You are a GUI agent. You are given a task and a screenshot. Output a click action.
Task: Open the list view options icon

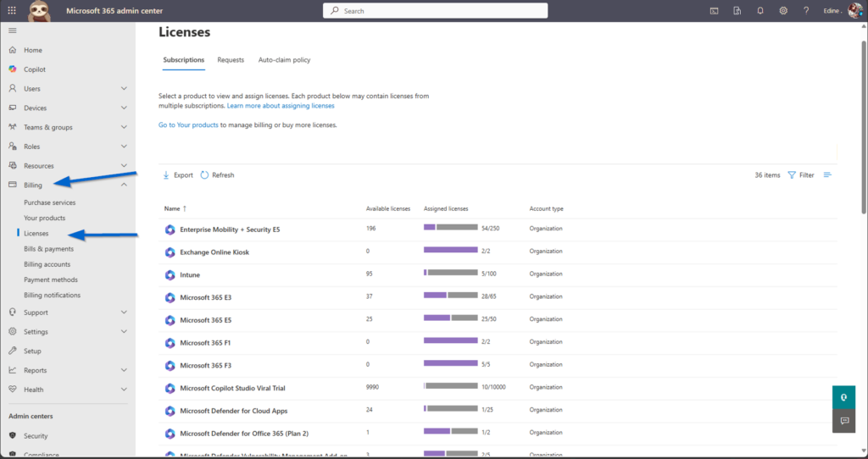click(827, 174)
